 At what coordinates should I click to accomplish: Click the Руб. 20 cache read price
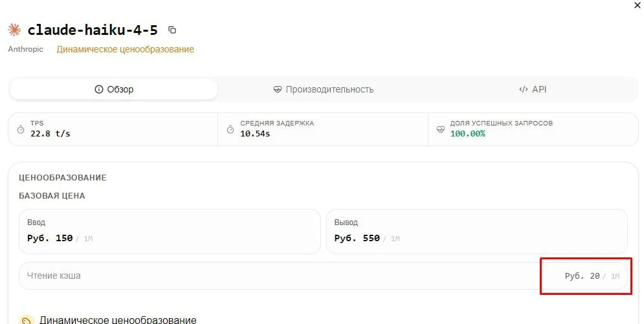(x=582, y=276)
